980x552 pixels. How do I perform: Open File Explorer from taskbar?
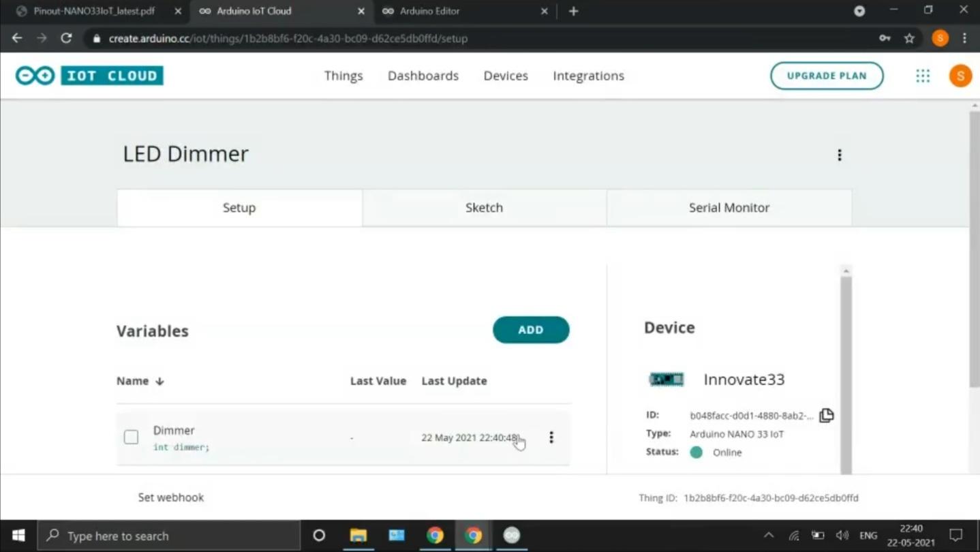(358, 536)
